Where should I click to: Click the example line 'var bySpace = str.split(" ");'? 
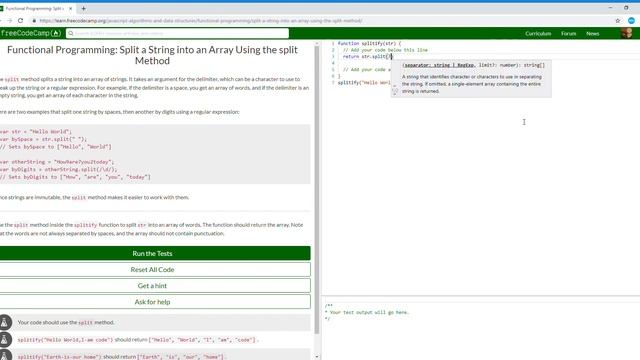point(43,139)
